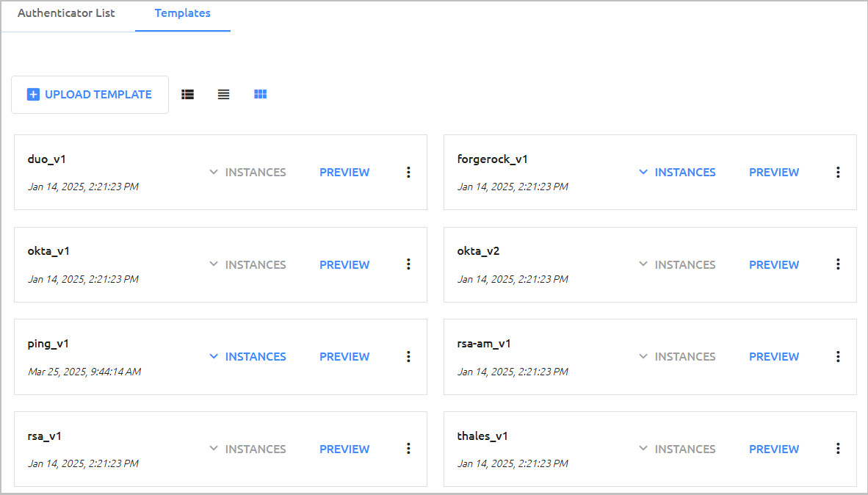Select the Templates tab

(183, 13)
